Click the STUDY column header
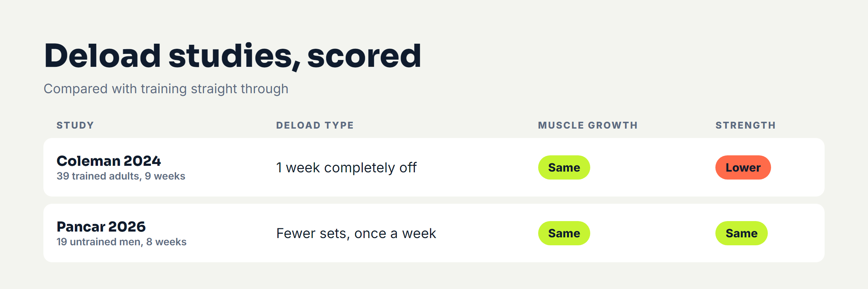Viewport: 868px width, 289px height. pos(75,125)
